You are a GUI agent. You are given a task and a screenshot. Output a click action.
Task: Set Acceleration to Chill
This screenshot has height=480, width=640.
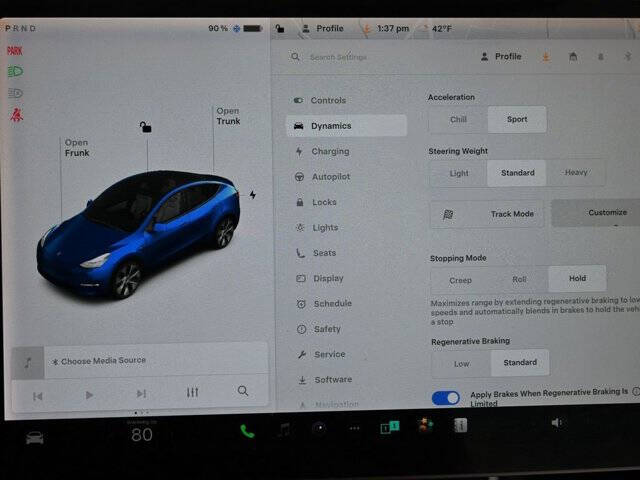tap(458, 120)
